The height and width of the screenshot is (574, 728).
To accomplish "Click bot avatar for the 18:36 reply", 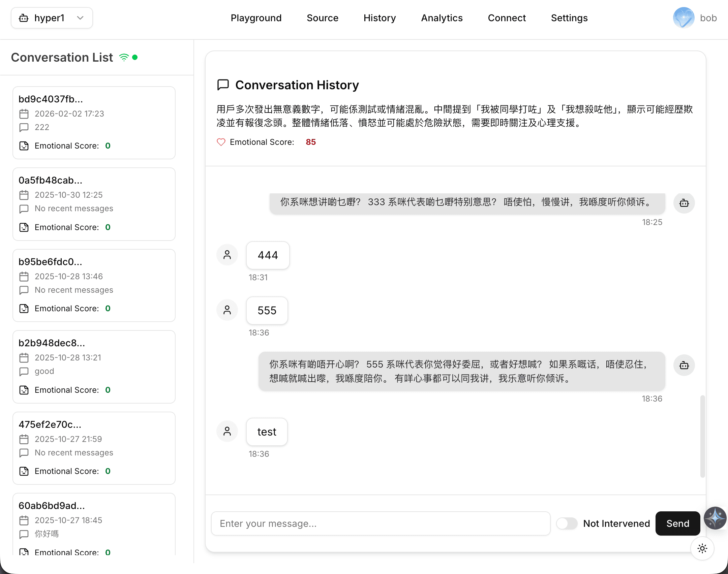I will pos(684,365).
